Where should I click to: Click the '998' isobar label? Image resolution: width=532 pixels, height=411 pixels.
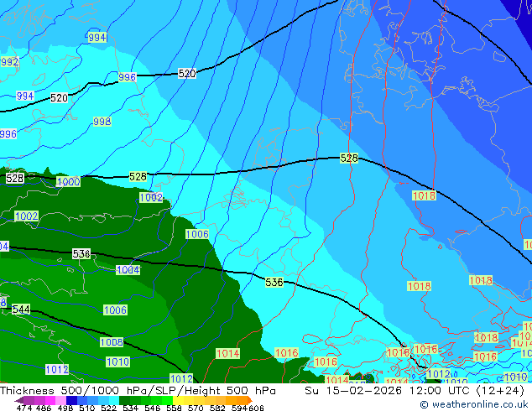(x=102, y=121)
